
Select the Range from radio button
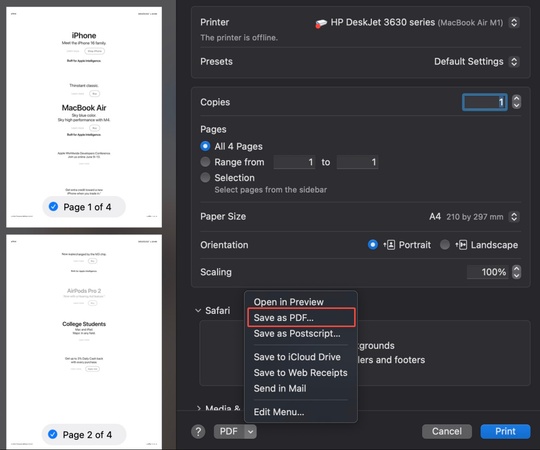(x=205, y=162)
